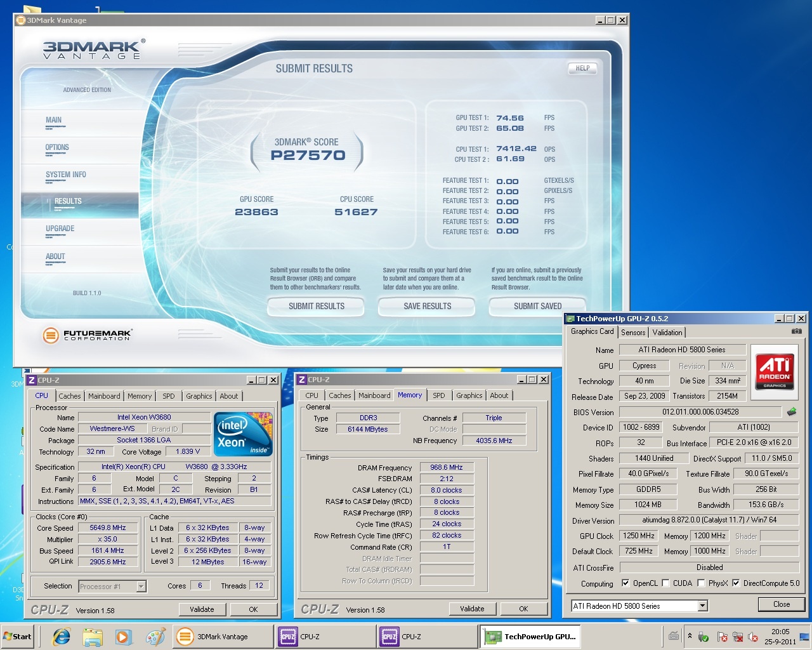The image size is (812, 650).
Task: Open the Paint icon in taskbar
Action: click(155, 637)
